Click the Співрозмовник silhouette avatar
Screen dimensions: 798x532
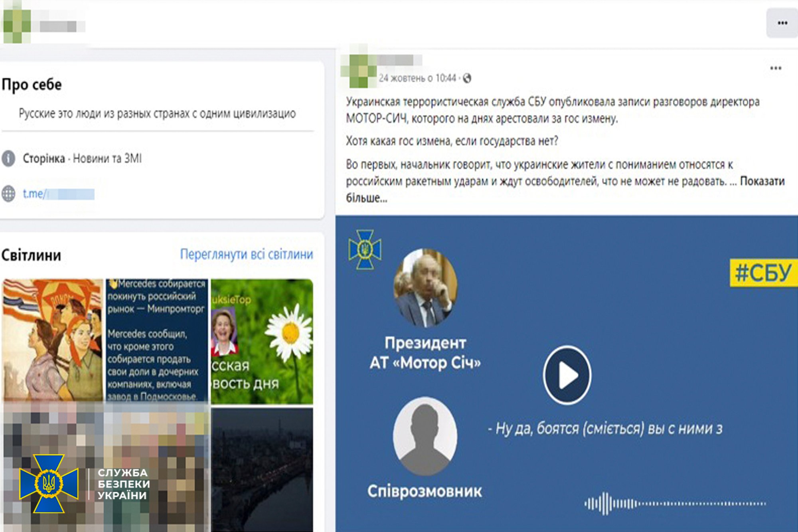425,437
